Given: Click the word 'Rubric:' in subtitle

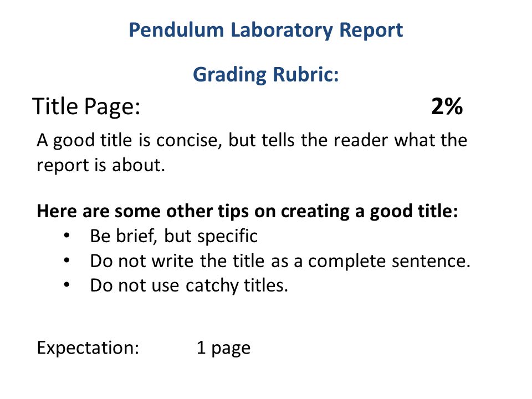Looking at the screenshot, I should (306, 74).
